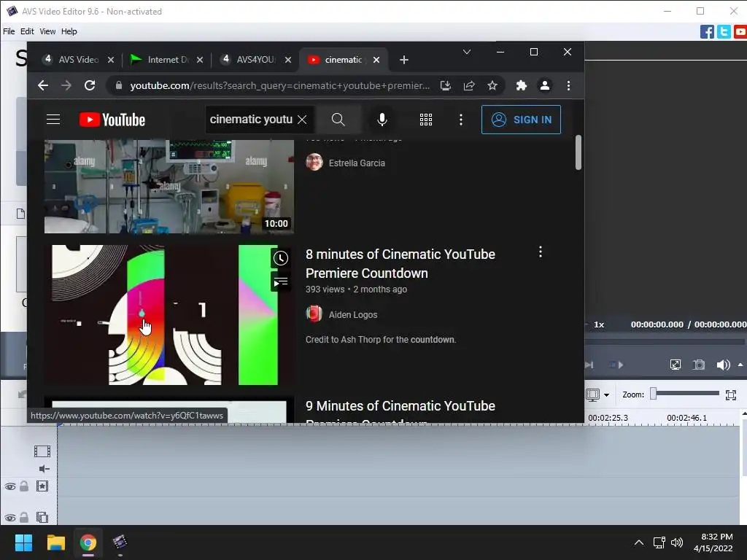Click the YouTube page vertical scrollbar

click(578, 152)
